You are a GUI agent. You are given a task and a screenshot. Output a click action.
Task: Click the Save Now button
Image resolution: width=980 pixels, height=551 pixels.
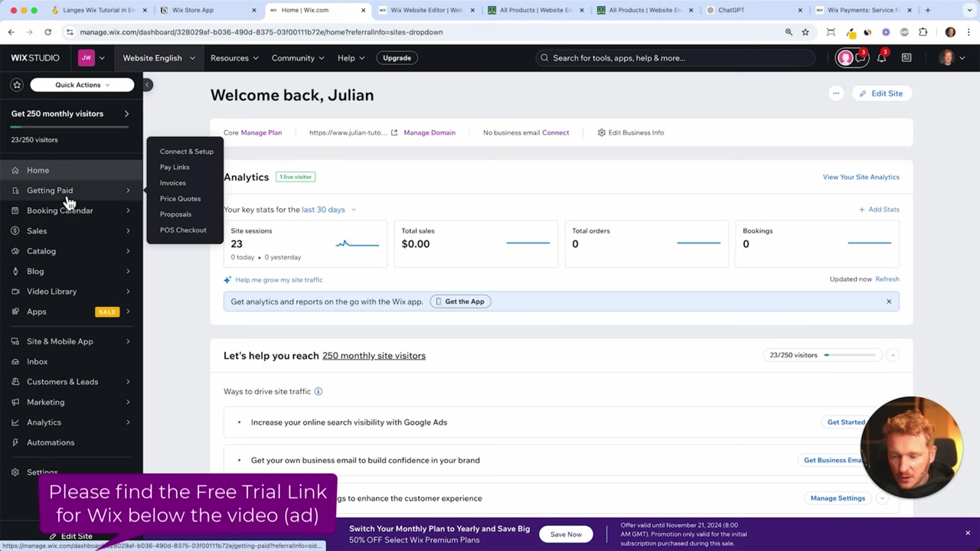[x=566, y=534]
